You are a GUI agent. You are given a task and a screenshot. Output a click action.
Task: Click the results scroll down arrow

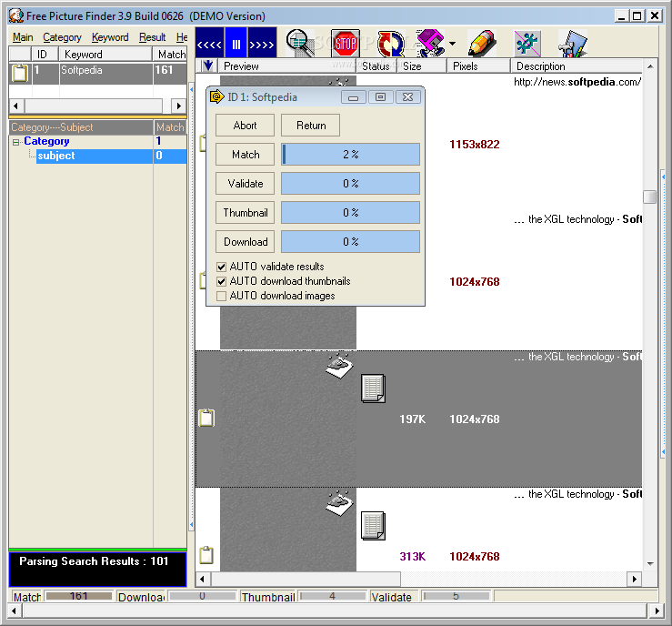click(650, 563)
